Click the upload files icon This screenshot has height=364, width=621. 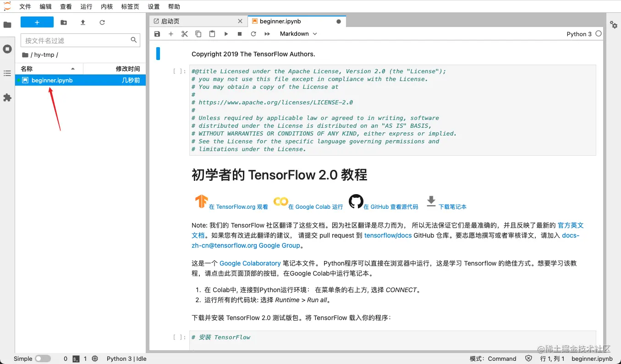point(83,22)
